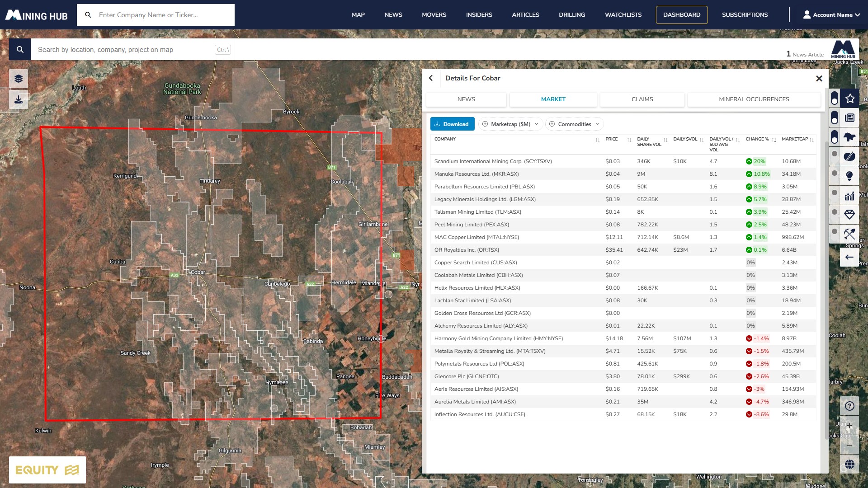Select the Market tab
The width and height of the screenshot is (868, 488).
click(x=553, y=99)
